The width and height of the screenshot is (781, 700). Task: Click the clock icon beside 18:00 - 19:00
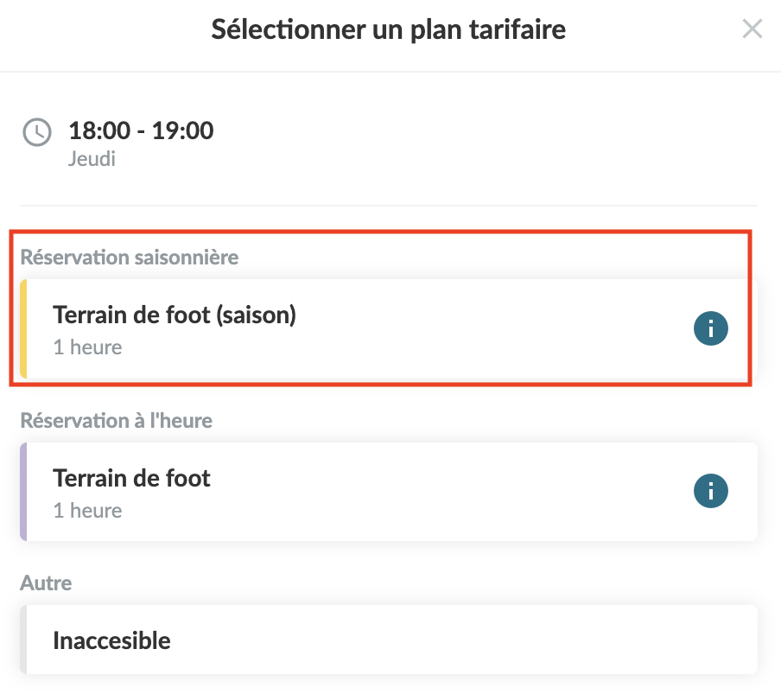[x=36, y=132]
